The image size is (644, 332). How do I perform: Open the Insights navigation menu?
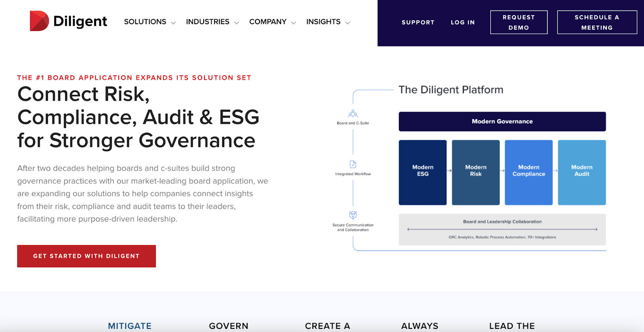click(323, 22)
